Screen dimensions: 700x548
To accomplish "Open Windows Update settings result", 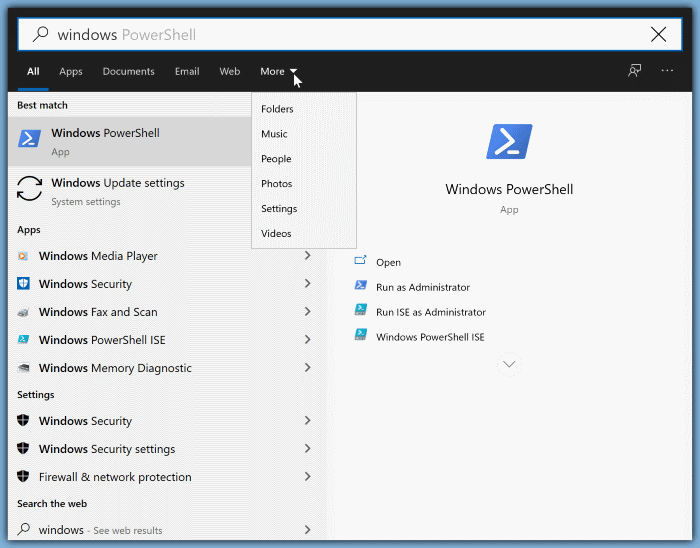I will click(129, 191).
